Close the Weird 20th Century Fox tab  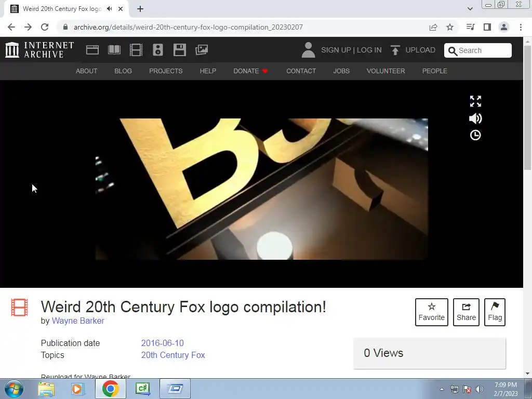(121, 9)
